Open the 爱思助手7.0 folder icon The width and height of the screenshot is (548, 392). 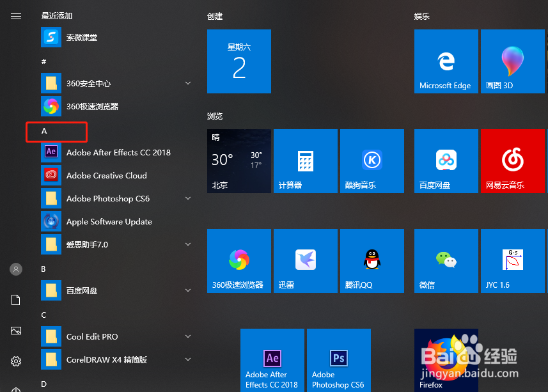click(x=51, y=244)
